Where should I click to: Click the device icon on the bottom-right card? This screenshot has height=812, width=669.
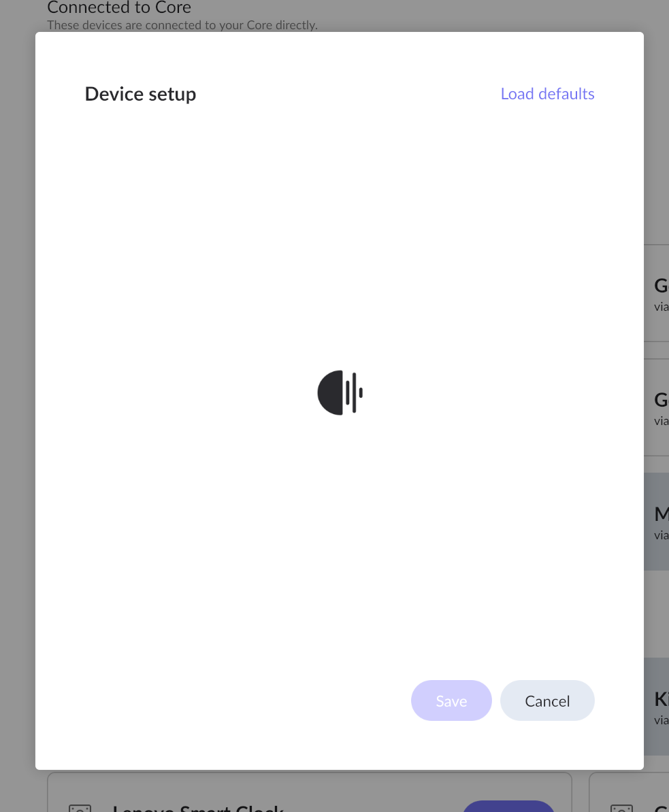point(621,808)
